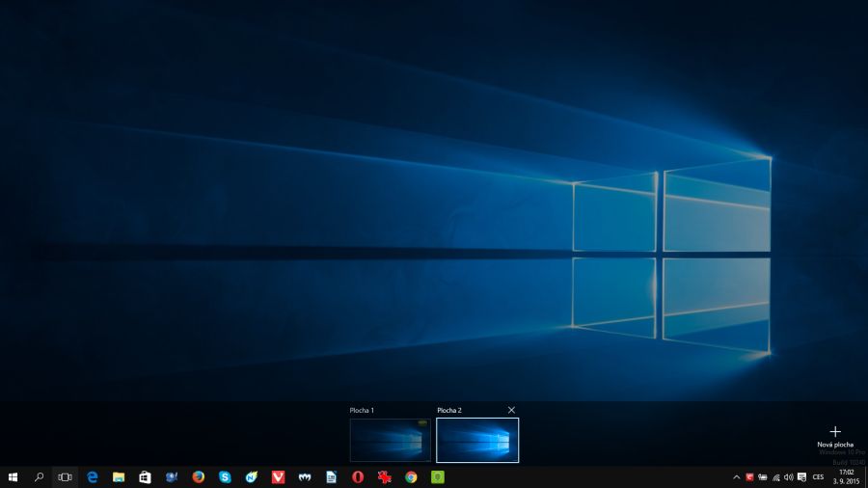Launch the blue N comet taskbar icon

point(252,477)
